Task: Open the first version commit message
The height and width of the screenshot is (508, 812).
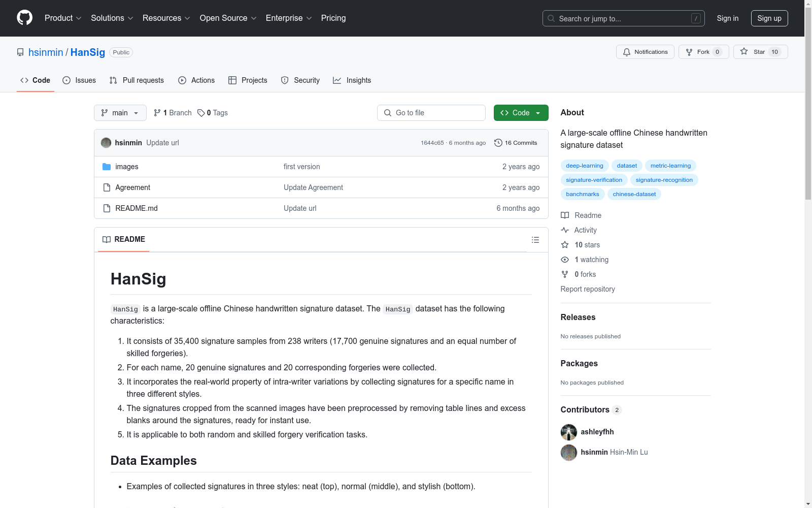Action: [x=301, y=167]
